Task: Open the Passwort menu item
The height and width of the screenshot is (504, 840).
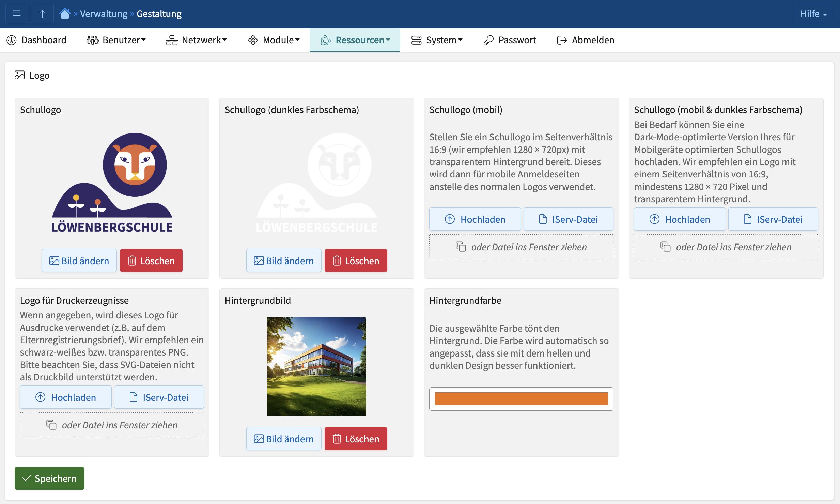Action: [510, 40]
